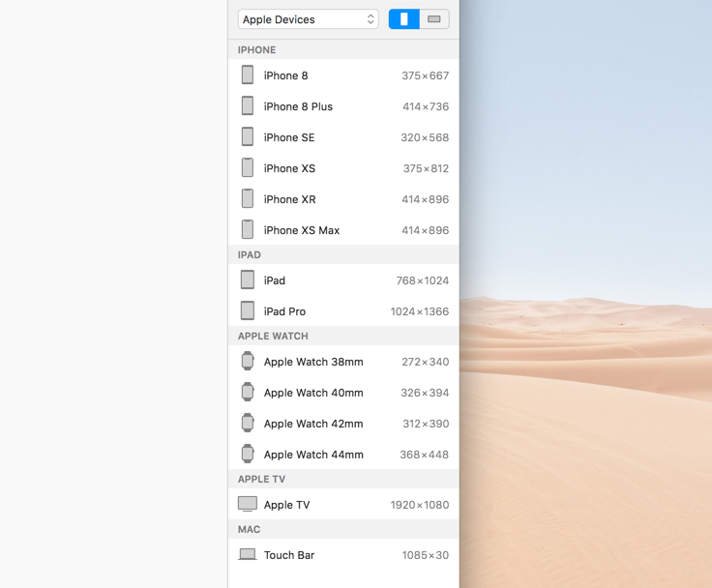
Task: Click the iPhone 8 device icon
Action: point(248,75)
